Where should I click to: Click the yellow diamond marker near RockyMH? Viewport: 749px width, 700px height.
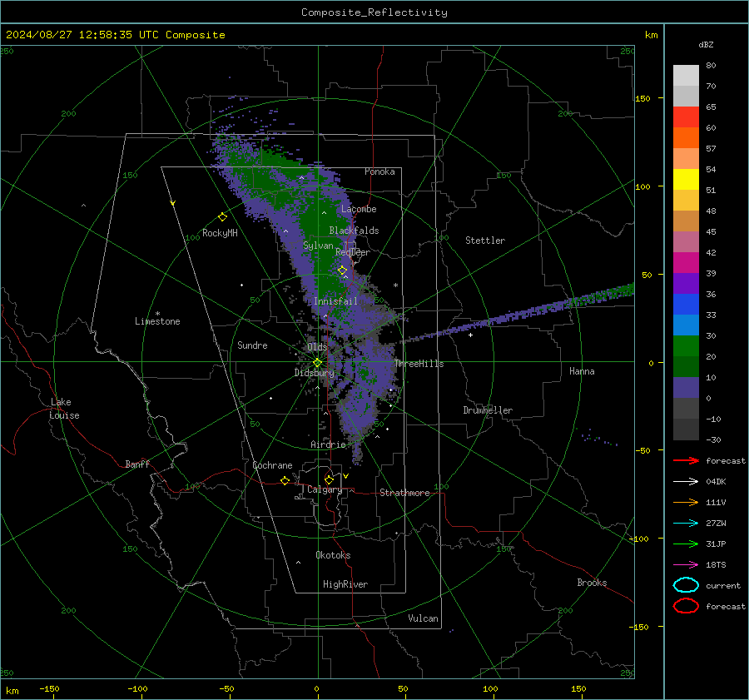tap(222, 217)
